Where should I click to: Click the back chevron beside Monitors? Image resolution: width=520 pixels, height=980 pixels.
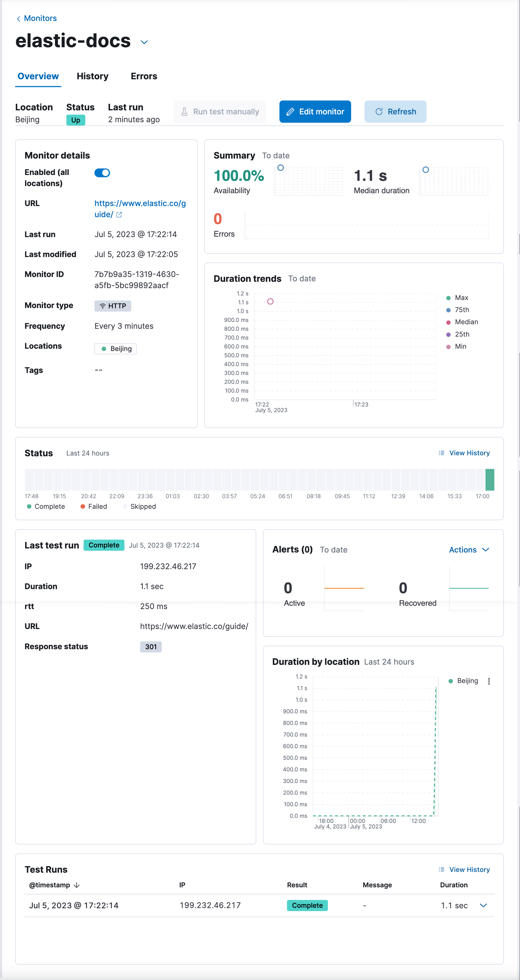pos(18,19)
